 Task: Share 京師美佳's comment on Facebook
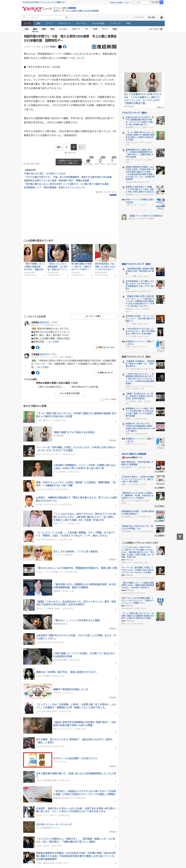[38, 347]
